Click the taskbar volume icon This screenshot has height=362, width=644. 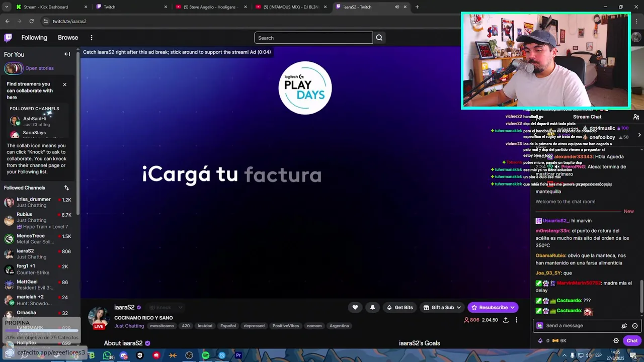tap(588, 355)
